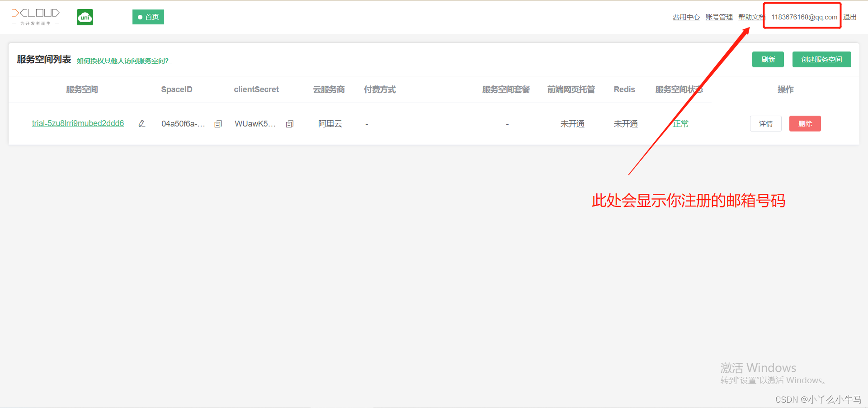Image resolution: width=868 pixels, height=408 pixels.
Task: Edit the trial-5zu8lrri9mubed2ddd6 space name with pencil icon
Action: pos(142,123)
